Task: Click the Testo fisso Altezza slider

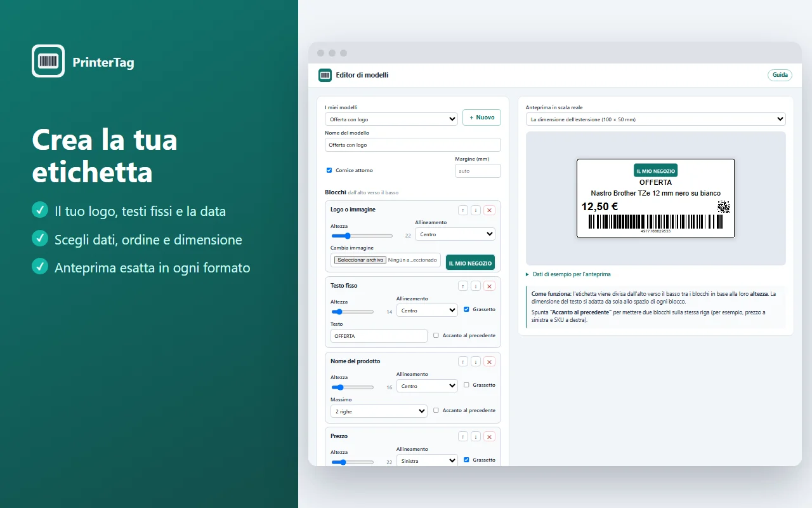Action: (x=352, y=312)
